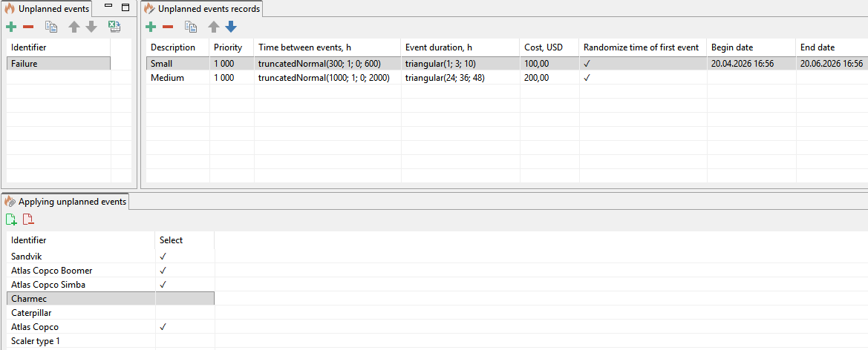Screen dimensions: 868x350
Task: Click the 100,00 cost cell
Action: click(x=549, y=64)
